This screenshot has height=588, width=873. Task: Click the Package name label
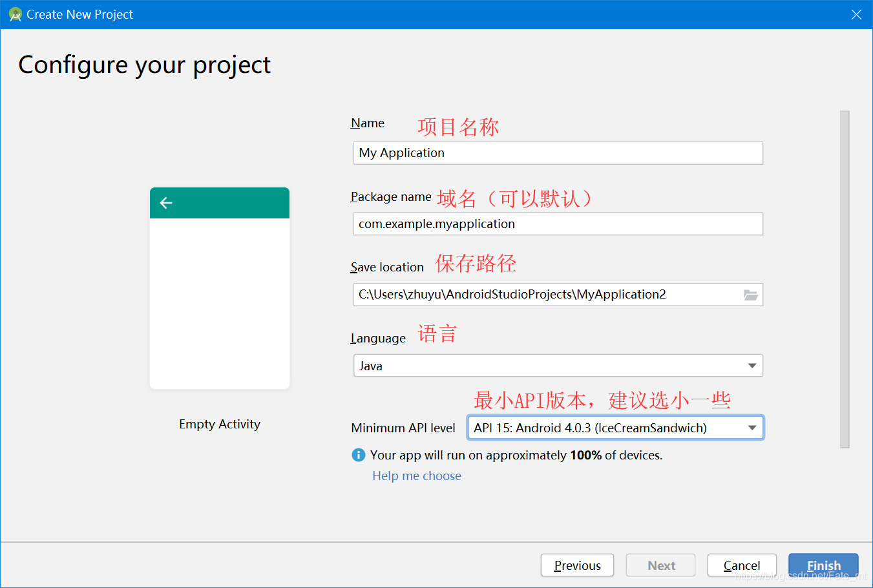(x=391, y=196)
